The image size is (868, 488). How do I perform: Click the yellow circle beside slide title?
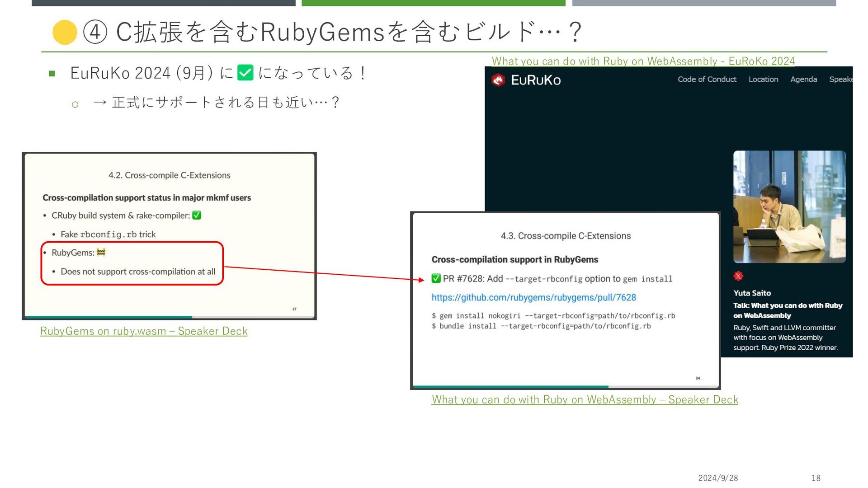tap(65, 33)
